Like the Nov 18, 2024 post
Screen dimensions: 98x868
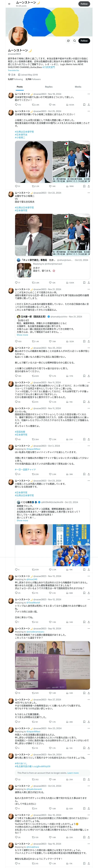pyautogui.click(x=51, y=105)
